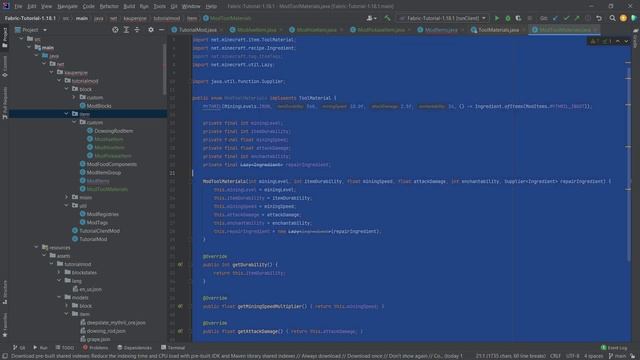Open the Navigate menu

pos(67,6)
